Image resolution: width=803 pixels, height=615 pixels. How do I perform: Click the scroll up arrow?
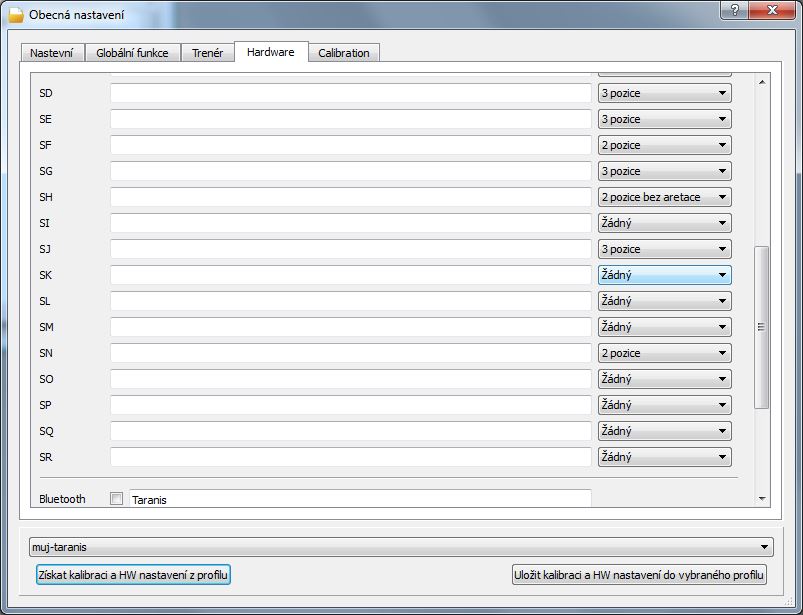[762, 82]
